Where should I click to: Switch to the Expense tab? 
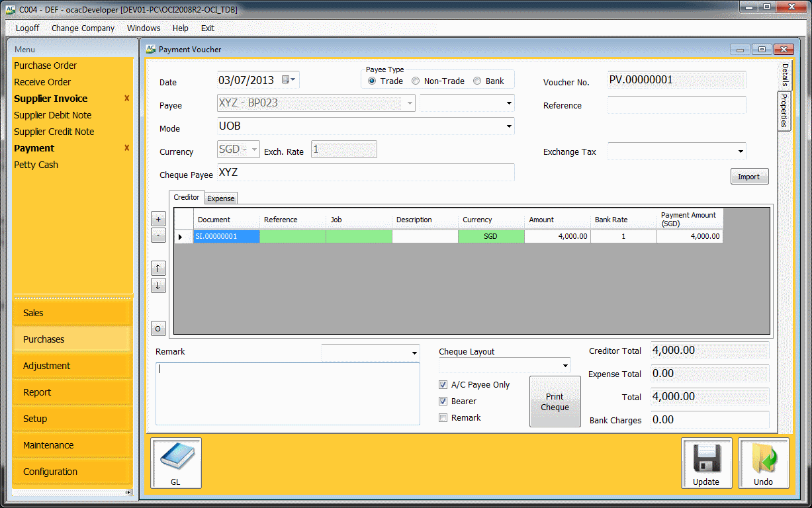point(221,198)
